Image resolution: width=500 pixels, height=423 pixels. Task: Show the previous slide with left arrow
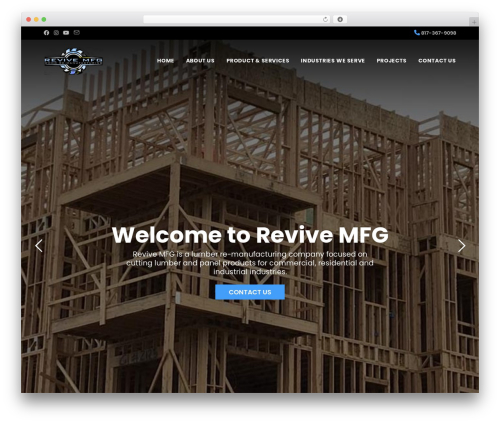[39, 246]
